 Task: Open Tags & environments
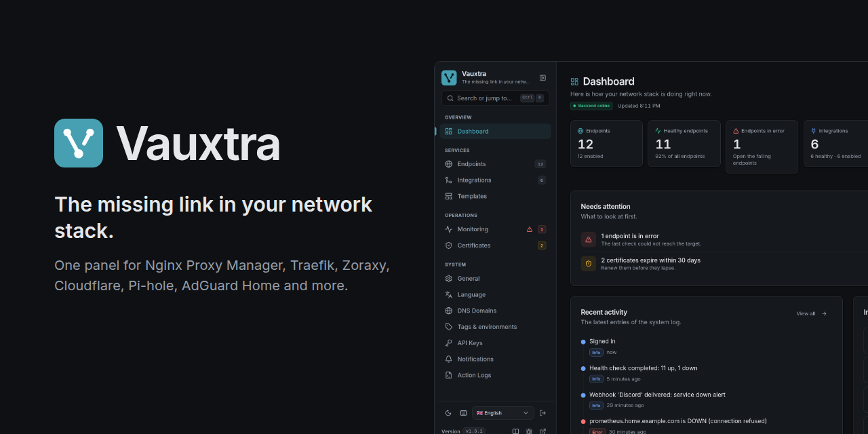496,327
